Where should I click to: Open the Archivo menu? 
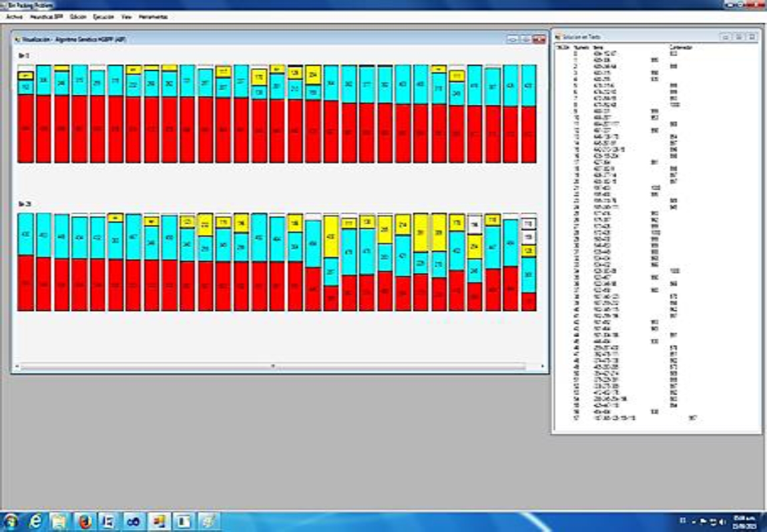coord(14,17)
